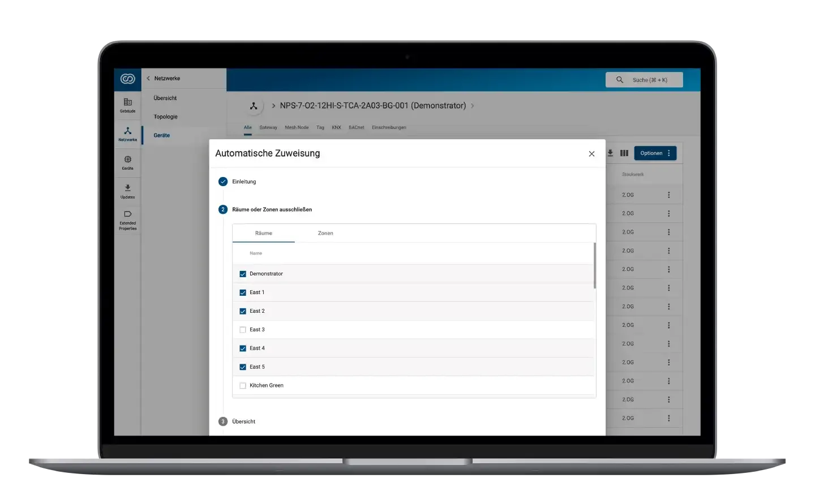The height and width of the screenshot is (504, 815).
Task: Expand the Übersicht step 3
Action: [243, 421]
